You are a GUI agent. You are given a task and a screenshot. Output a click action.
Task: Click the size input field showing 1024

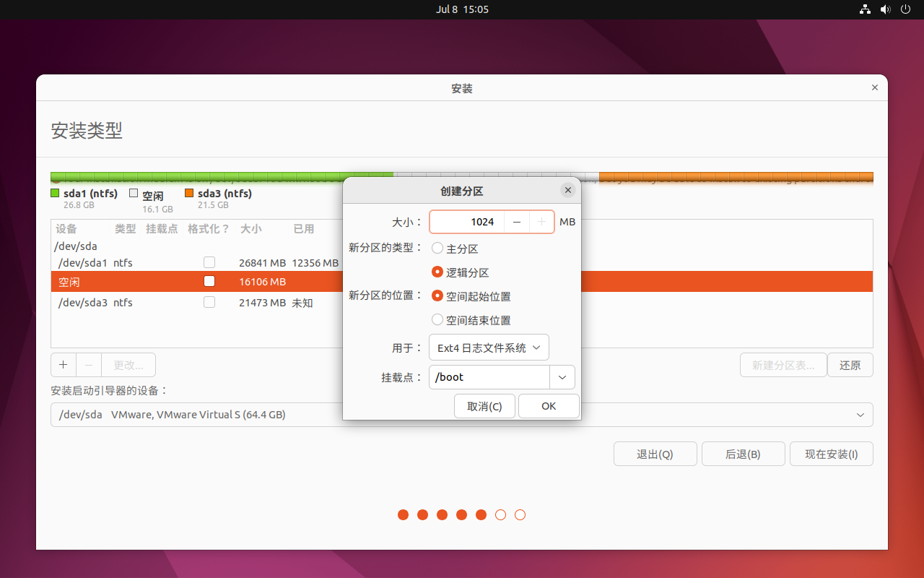pyautogui.click(x=467, y=222)
